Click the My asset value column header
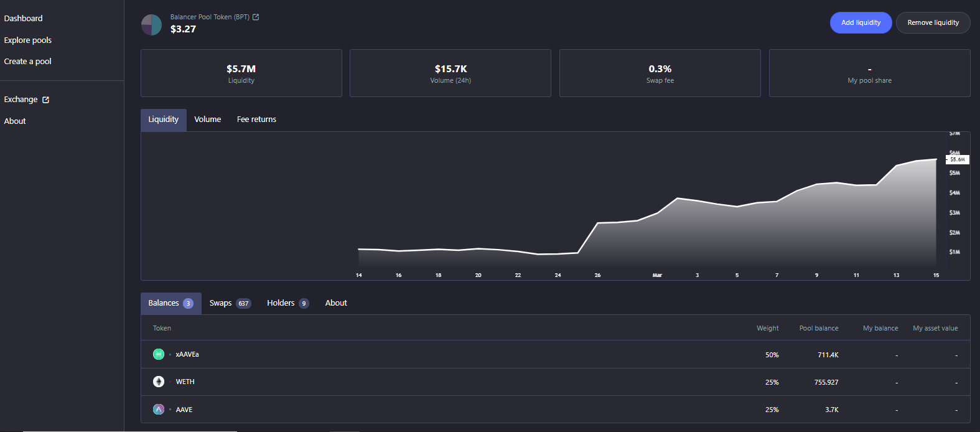Viewport: 980px width, 432px height. coord(935,328)
